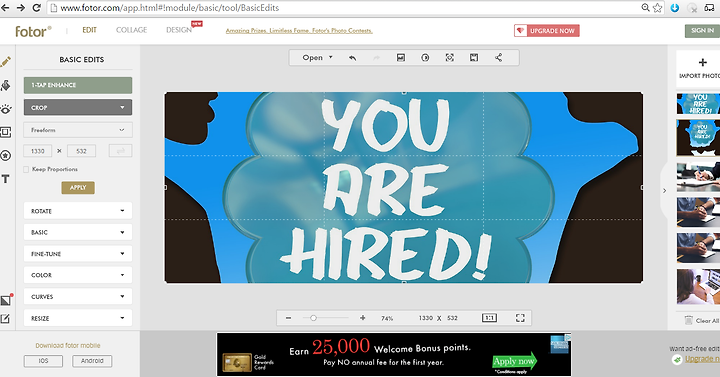Expand the Resize section
This screenshot has height=377, width=720.
(78, 318)
